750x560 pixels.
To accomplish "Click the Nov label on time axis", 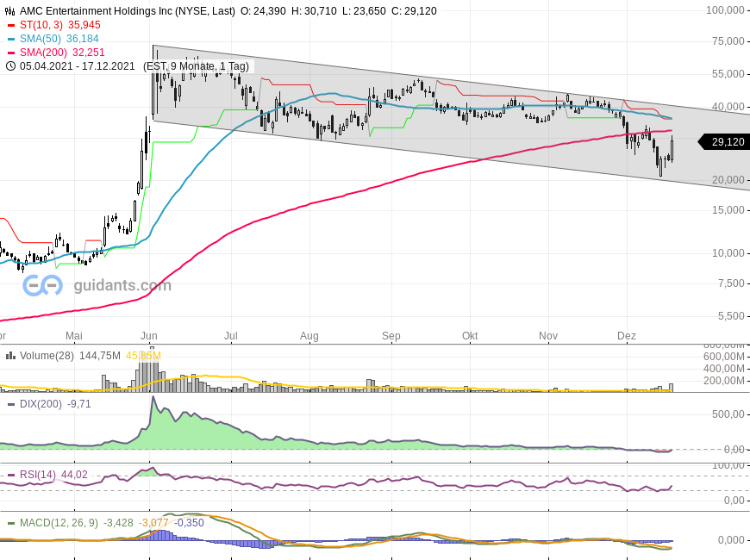I will (x=548, y=336).
